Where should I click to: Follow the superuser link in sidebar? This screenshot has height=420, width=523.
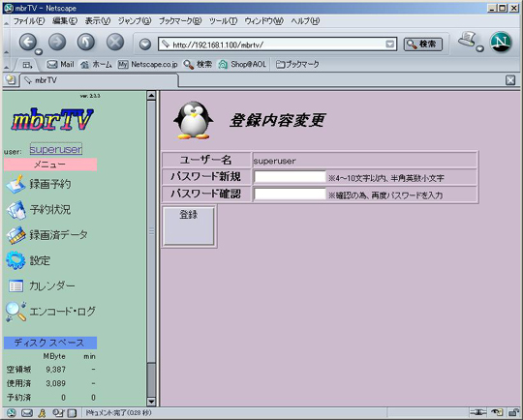click(x=56, y=149)
